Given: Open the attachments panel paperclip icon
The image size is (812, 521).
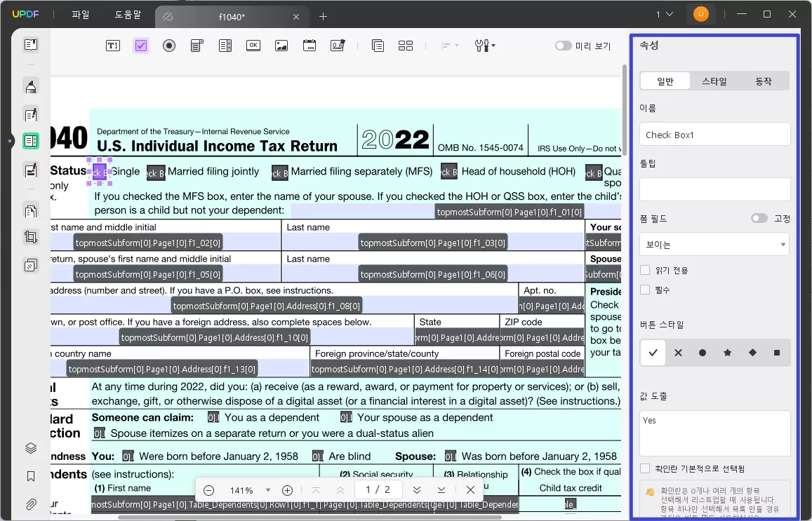Looking at the screenshot, I should pos(31,504).
